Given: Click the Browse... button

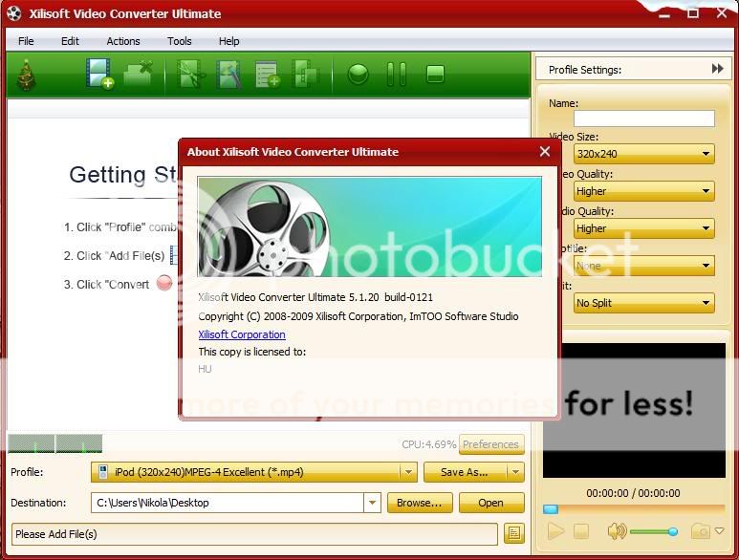Looking at the screenshot, I should point(420,503).
